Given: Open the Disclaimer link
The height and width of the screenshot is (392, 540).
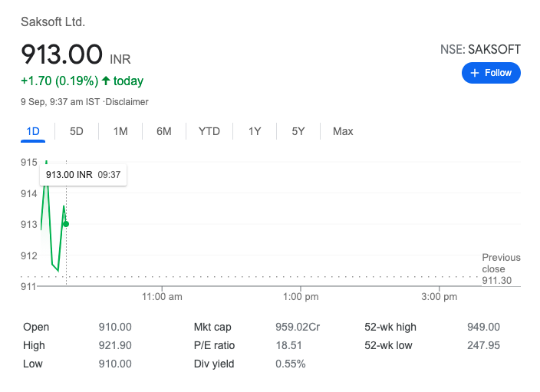Looking at the screenshot, I should 127,102.
